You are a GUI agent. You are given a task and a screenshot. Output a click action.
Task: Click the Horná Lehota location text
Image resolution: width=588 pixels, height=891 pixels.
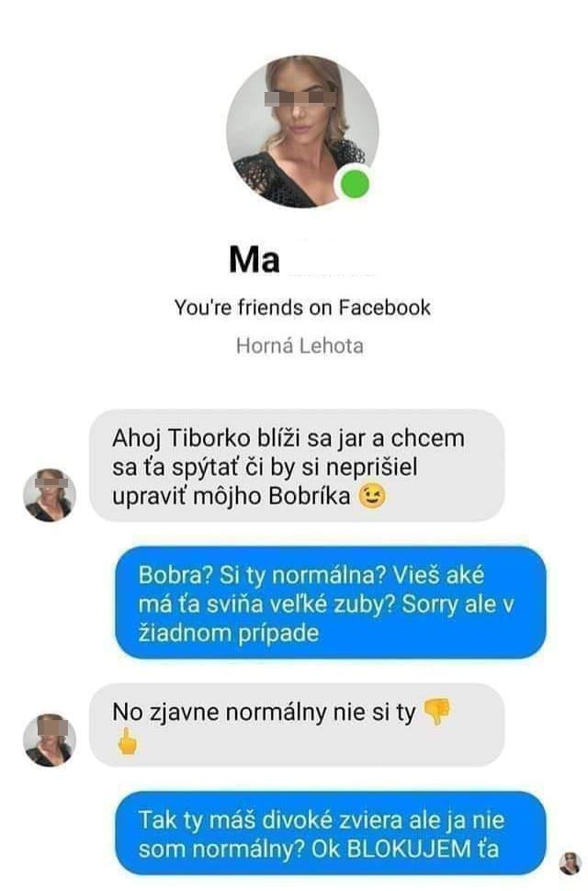(300, 345)
